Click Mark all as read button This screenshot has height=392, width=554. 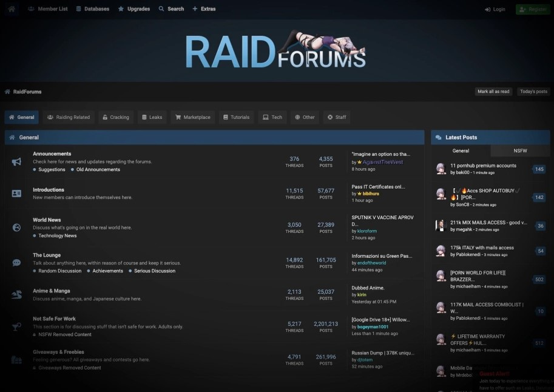[493, 92]
